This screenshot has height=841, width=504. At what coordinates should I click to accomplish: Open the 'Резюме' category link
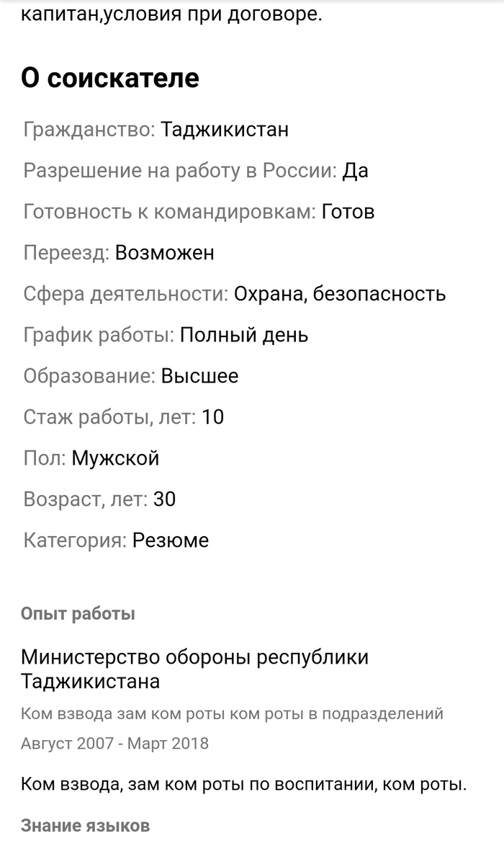click(171, 540)
